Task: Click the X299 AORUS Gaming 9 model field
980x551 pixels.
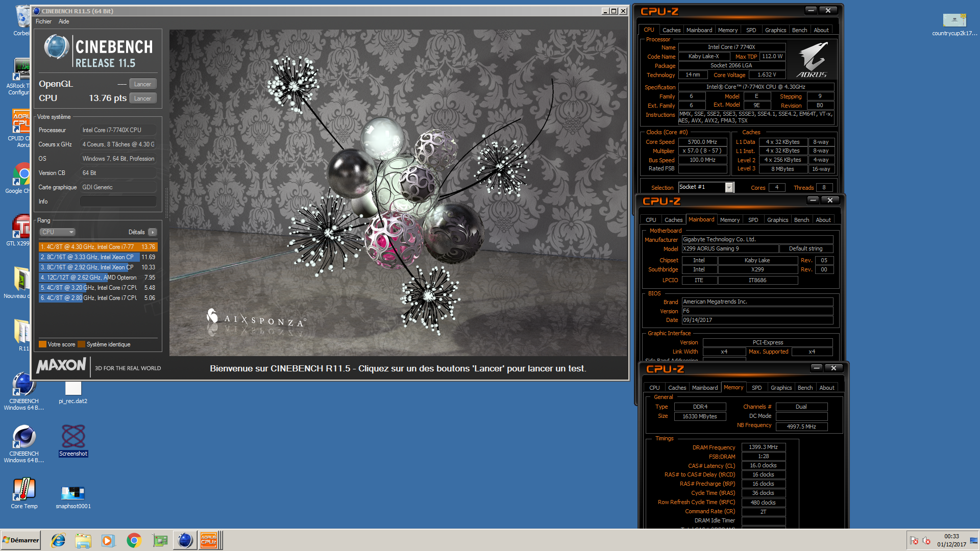Action: (730, 249)
